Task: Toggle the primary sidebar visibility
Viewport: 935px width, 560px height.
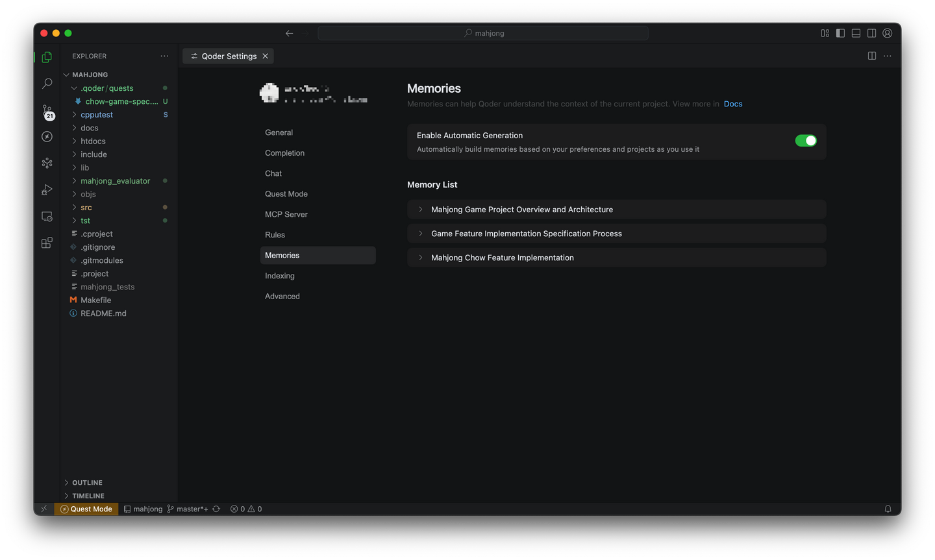Action: [840, 33]
